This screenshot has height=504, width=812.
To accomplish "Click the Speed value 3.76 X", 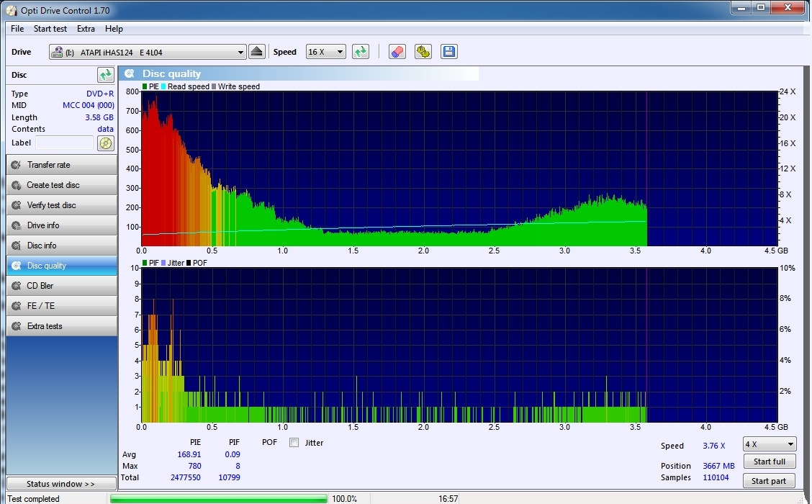I will pos(714,446).
